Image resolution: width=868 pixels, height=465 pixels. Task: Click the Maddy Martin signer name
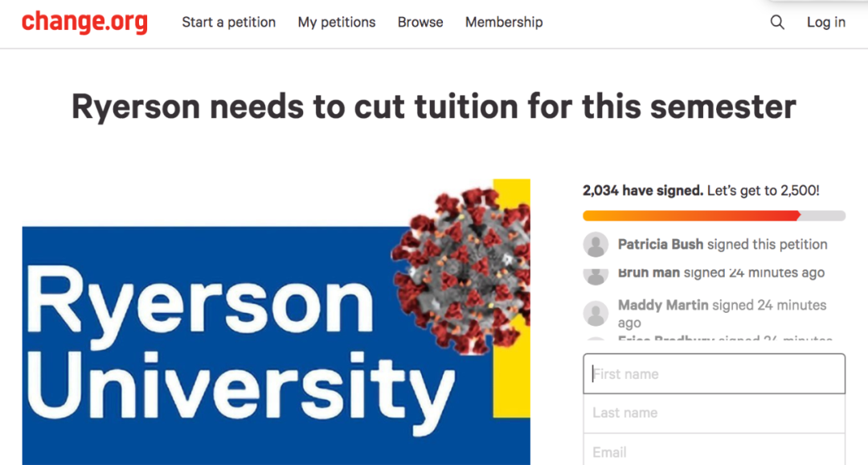[663, 305]
